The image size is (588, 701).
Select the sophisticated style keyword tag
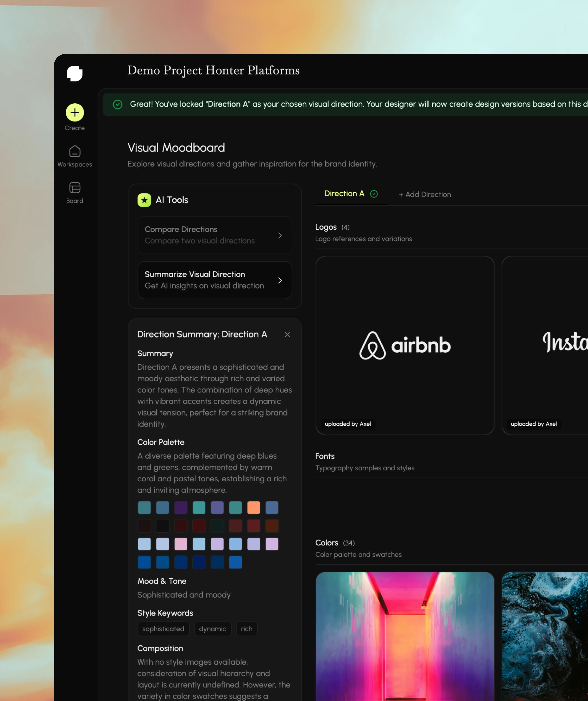tap(163, 629)
